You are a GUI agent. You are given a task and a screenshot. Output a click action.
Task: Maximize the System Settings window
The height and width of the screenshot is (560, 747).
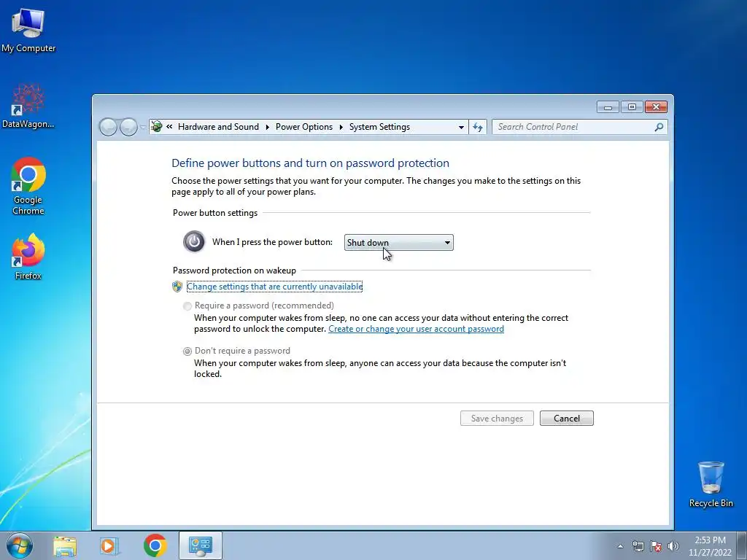point(632,106)
